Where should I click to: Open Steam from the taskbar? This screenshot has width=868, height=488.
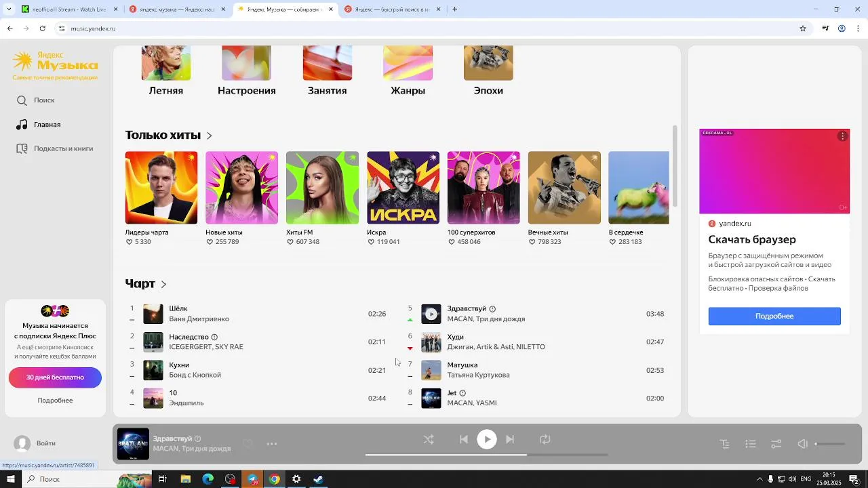[318, 479]
